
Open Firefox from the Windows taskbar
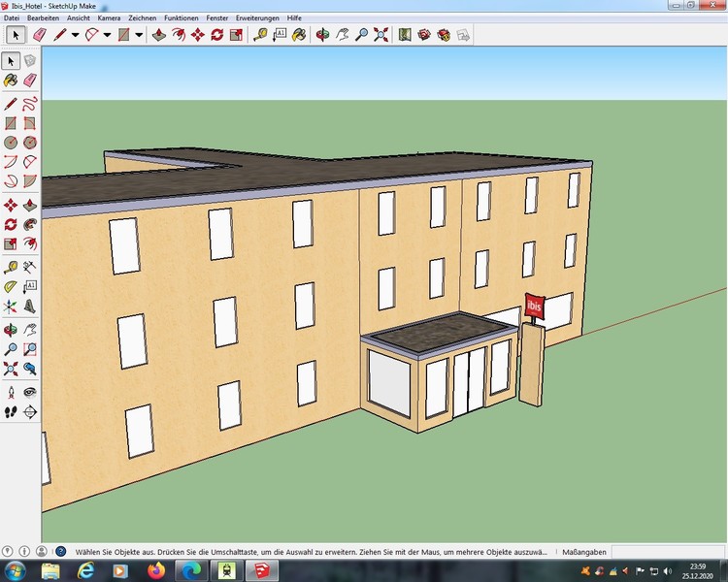pyautogui.click(x=153, y=570)
